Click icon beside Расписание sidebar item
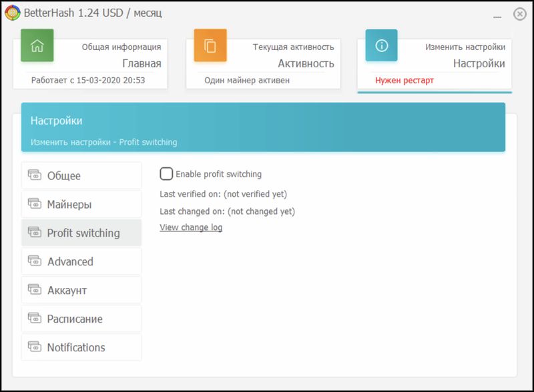The image size is (534, 392). pos(35,319)
